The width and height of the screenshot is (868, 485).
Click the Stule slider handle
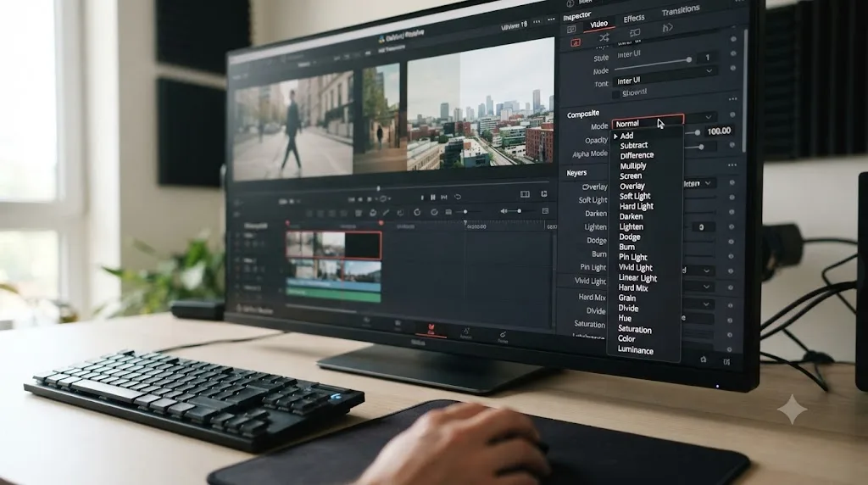(689, 59)
